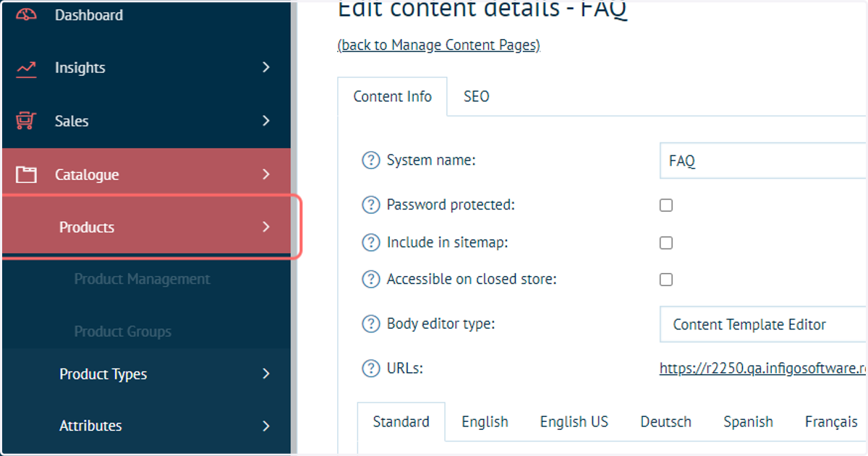Select the English language tab
Viewport: 868px width, 456px height.
pos(485,422)
